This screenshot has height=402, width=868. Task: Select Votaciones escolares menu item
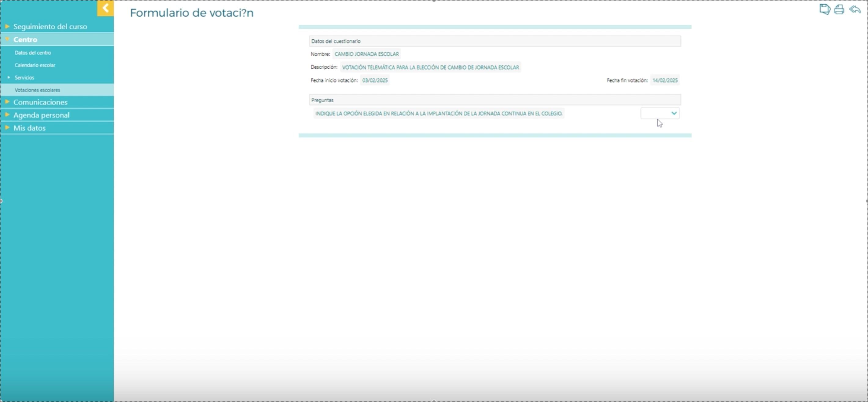click(x=37, y=90)
